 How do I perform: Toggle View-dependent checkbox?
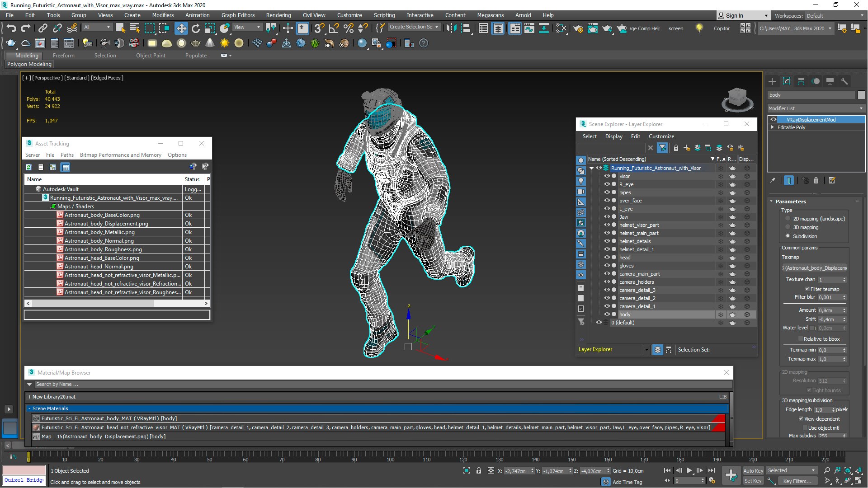tap(801, 419)
